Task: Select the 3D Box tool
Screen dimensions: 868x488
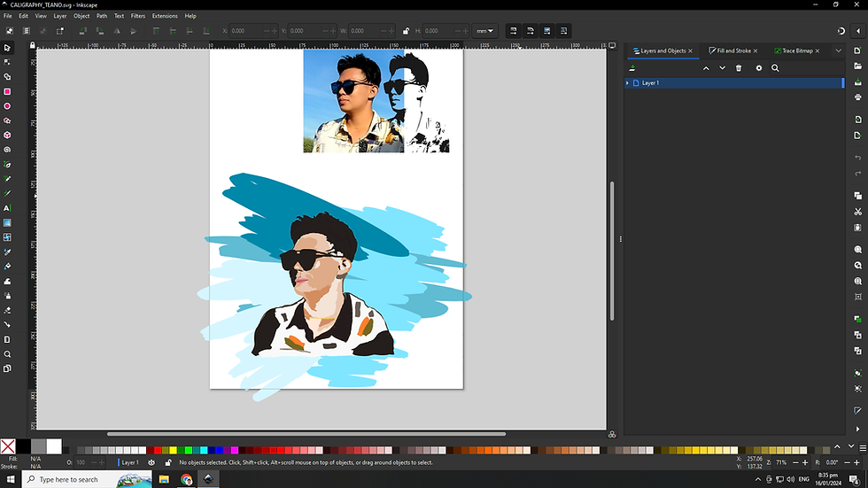Action: tap(7, 135)
